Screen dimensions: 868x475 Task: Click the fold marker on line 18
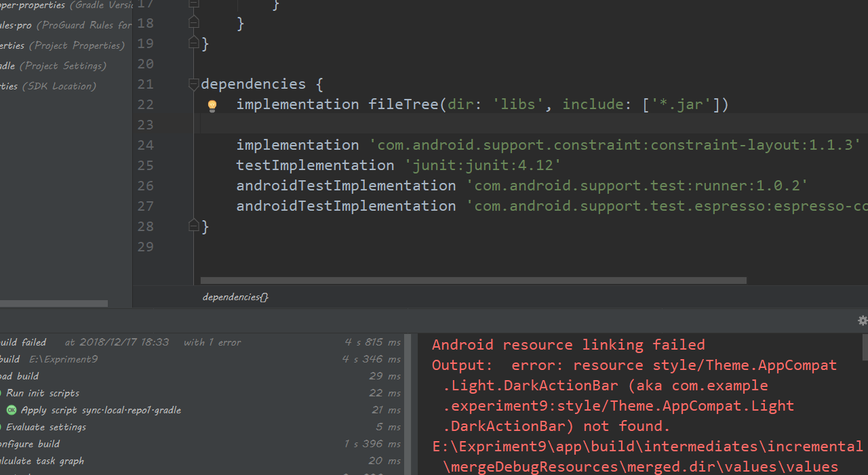pos(193,22)
